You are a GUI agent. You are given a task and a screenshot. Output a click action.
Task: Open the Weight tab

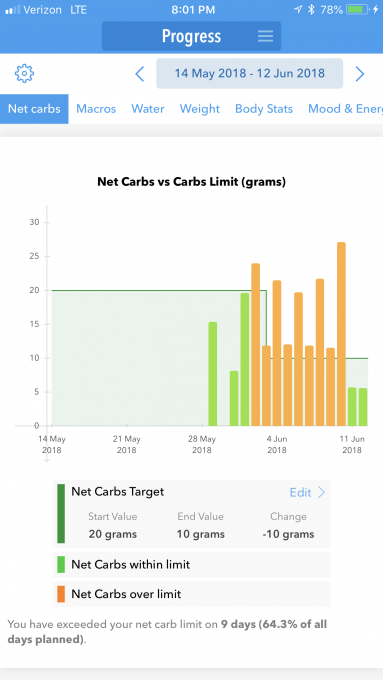[200, 109]
